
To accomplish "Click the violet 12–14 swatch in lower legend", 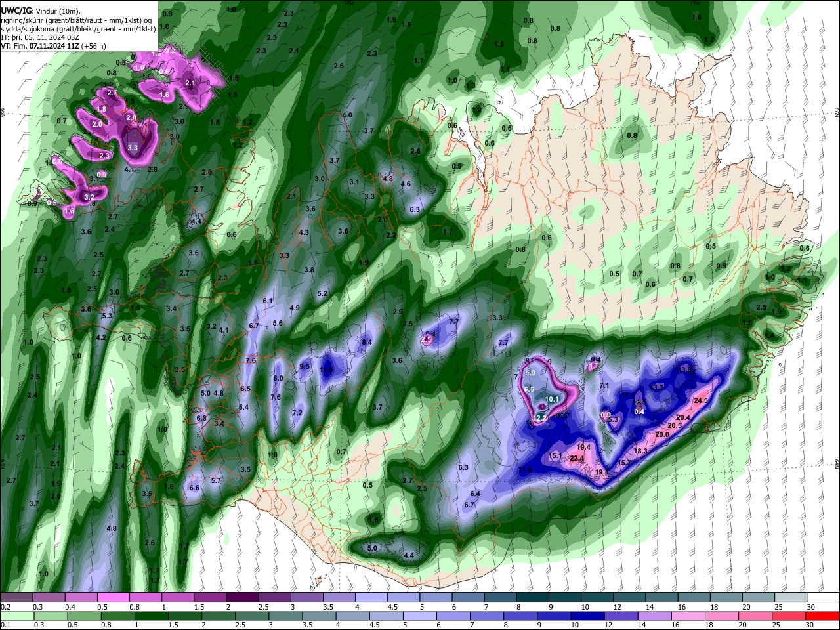I will click(x=621, y=616).
